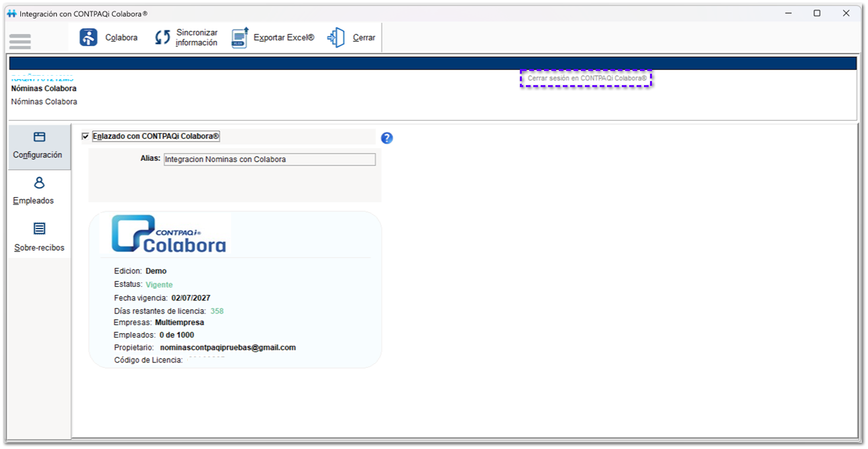This screenshot has height=449, width=868.
Task: Click the Alias field label
Action: tap(150, 159)
